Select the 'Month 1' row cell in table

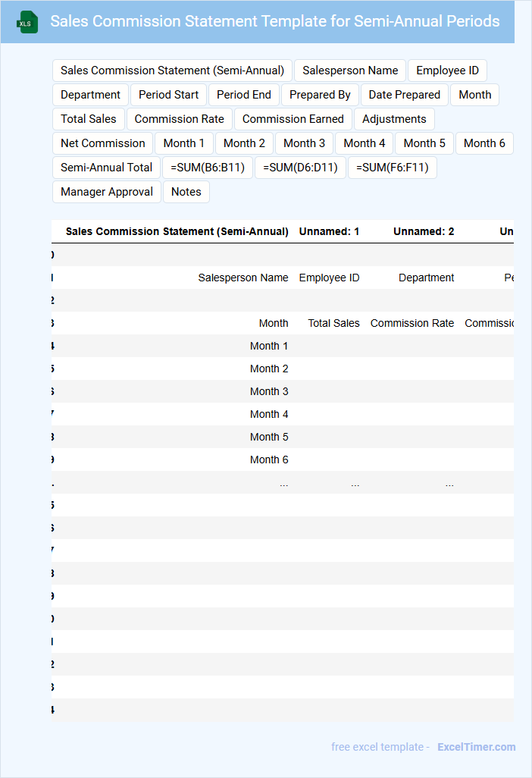(x=269, y=347)
